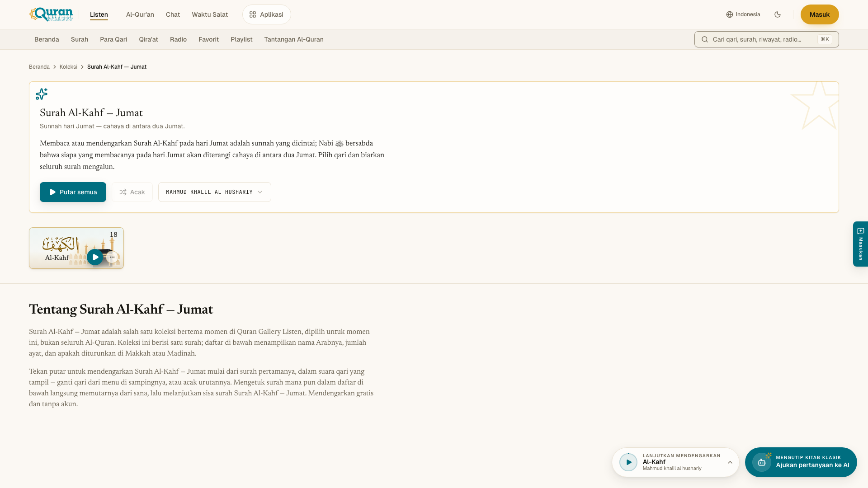Open the Indonesia language selector
The width and height of the screenshot is (868, 488).
coord(743,14)
